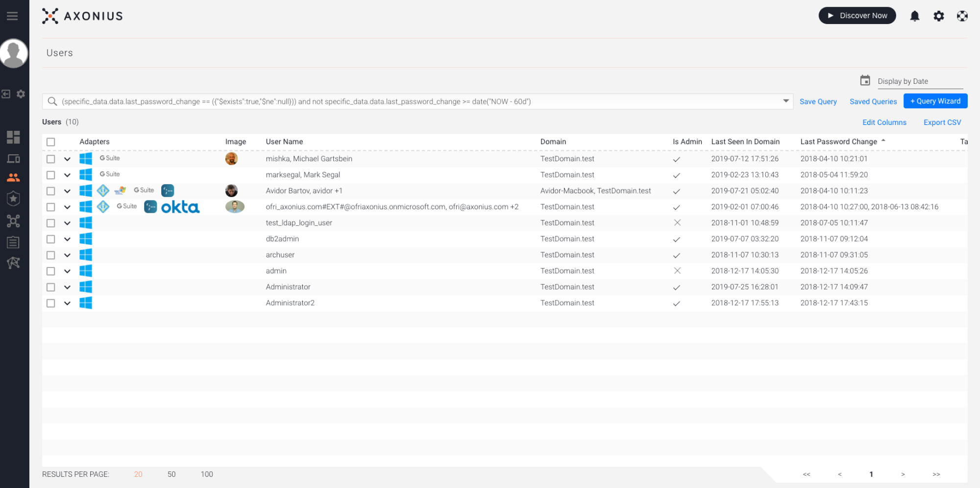Open the Dashboard icon in sidebar

(x=13, y=137)
